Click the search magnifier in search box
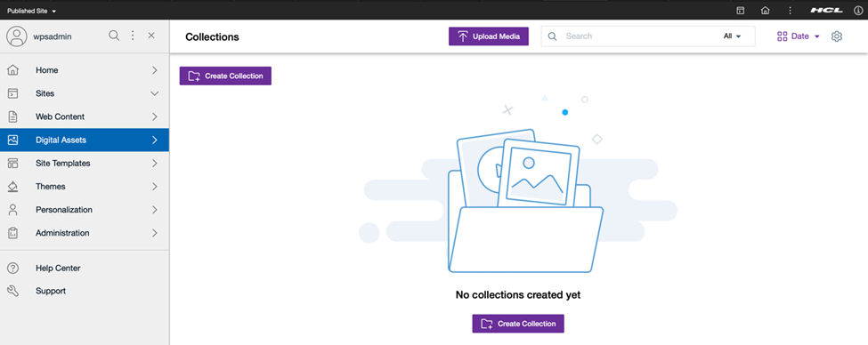The height and width of the screenshot is (345, 868). click(552, 36)
